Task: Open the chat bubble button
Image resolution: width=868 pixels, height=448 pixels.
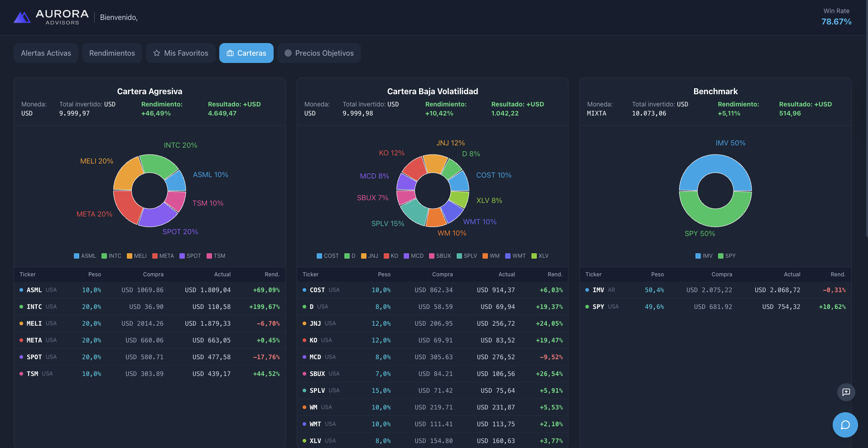Action: click(845, 425)
